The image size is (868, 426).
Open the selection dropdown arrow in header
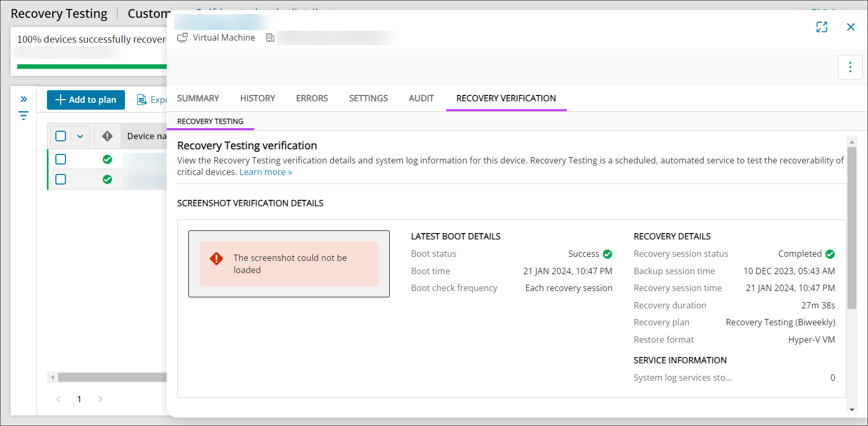[80, 136]
